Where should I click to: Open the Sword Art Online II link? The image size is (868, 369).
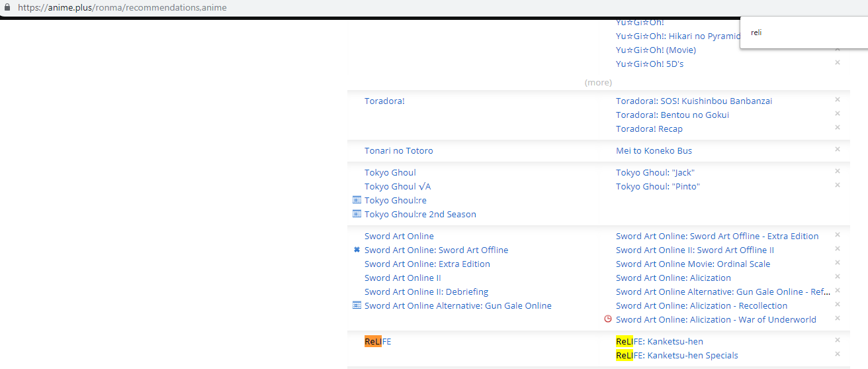pyautogui.click(x=402, y=278)
